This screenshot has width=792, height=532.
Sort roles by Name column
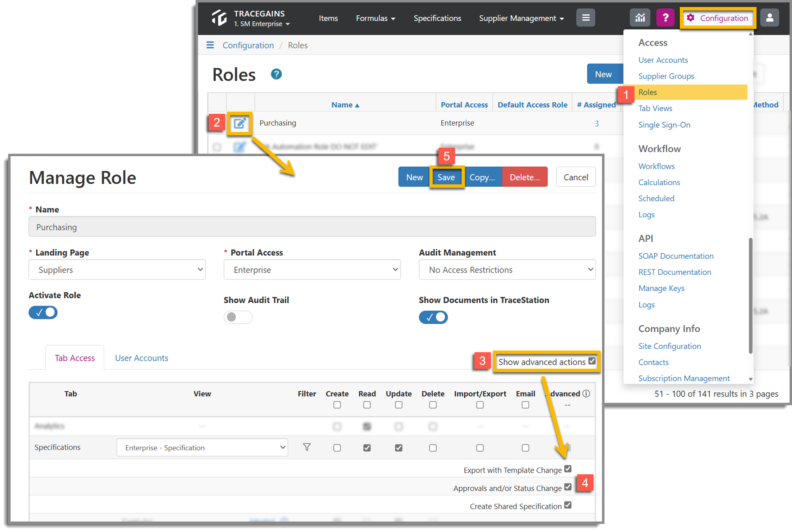345,105
